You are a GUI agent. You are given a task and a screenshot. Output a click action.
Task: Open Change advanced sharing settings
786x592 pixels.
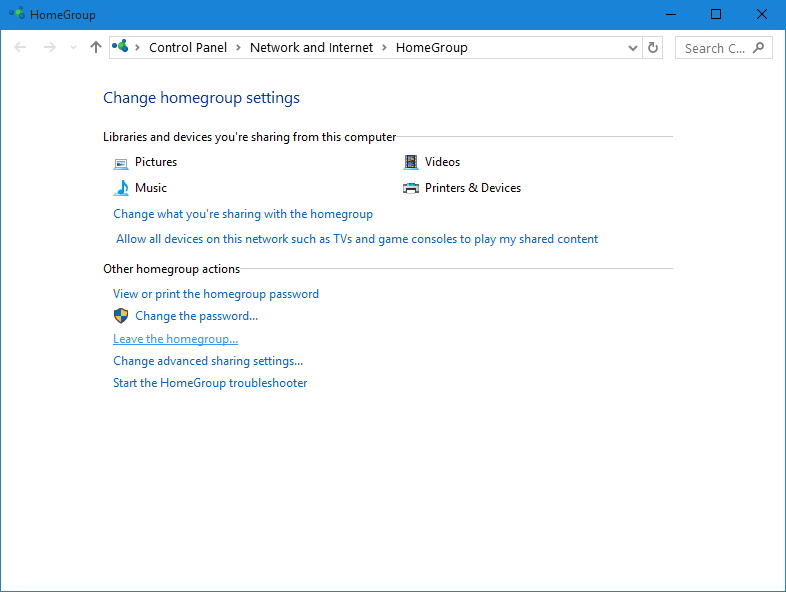(x=208, y=361)
